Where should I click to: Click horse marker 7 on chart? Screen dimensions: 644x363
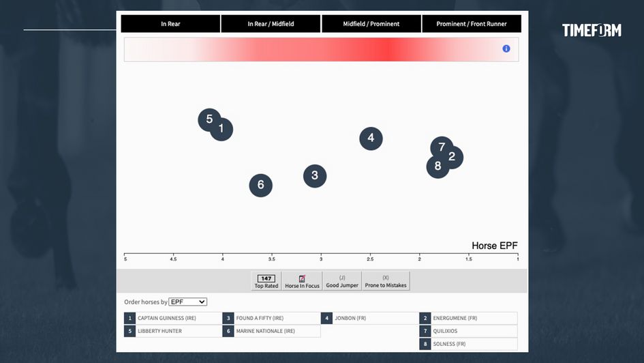[x=441, y=146]
